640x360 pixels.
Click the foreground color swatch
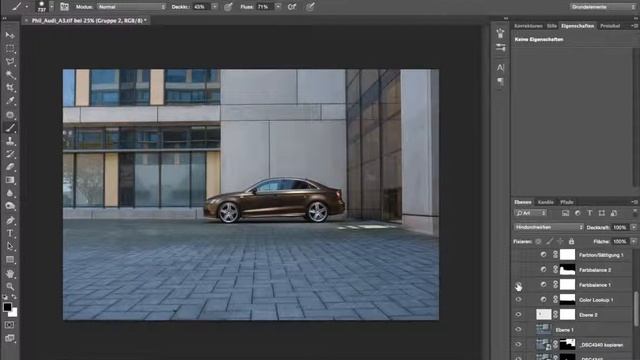coord(7,307)
